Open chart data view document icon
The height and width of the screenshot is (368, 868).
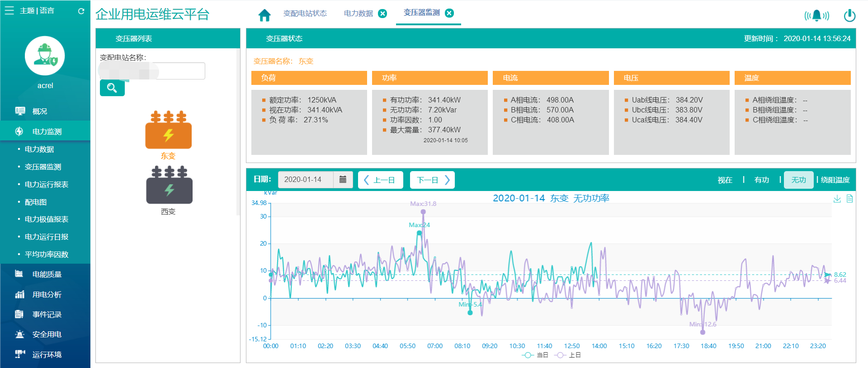[849, 199]
